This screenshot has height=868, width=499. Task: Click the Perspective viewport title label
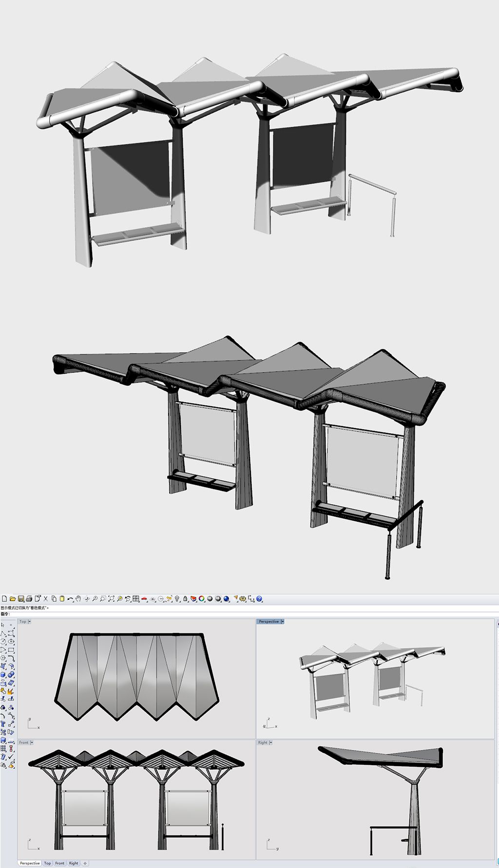pyautogui.click(x=269, y=622)
